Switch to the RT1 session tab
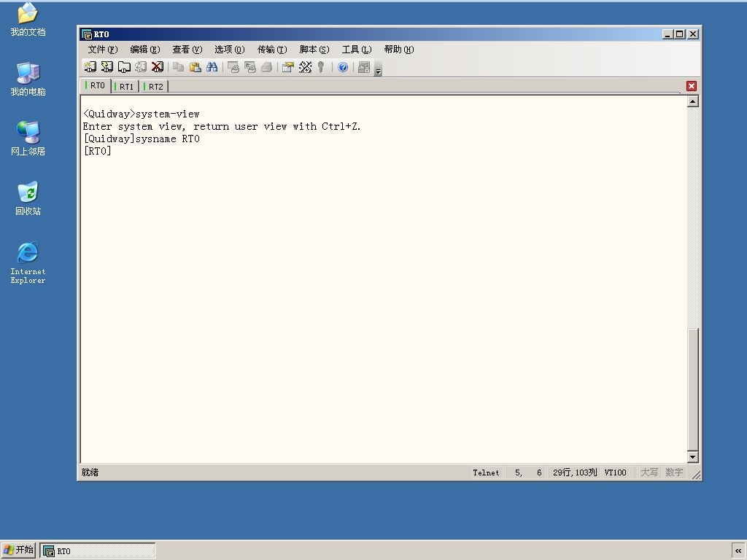 (x=125, y=87)
